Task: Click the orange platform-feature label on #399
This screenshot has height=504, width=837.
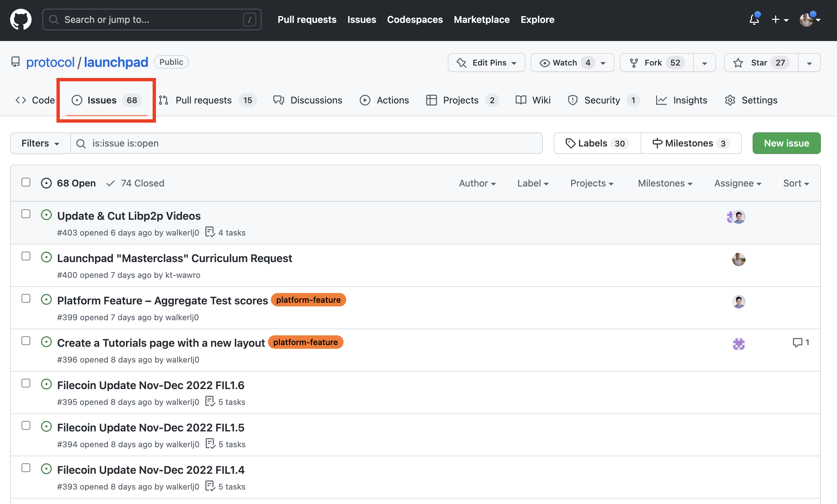Action: 308,300
